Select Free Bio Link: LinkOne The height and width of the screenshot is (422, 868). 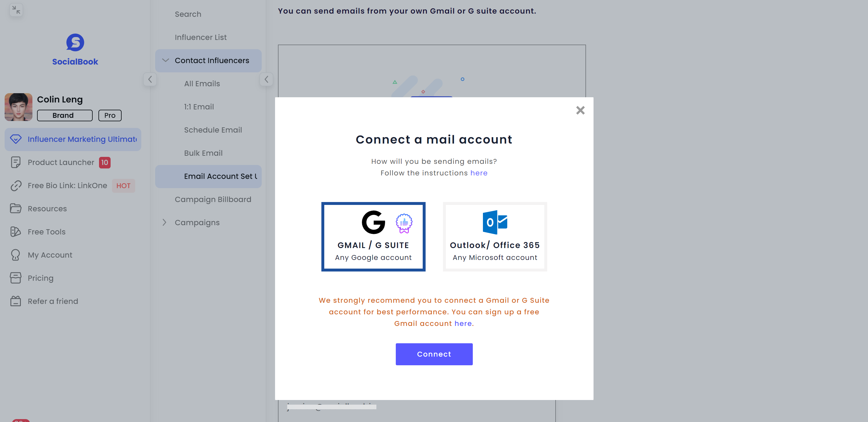[x=67, y=185]
